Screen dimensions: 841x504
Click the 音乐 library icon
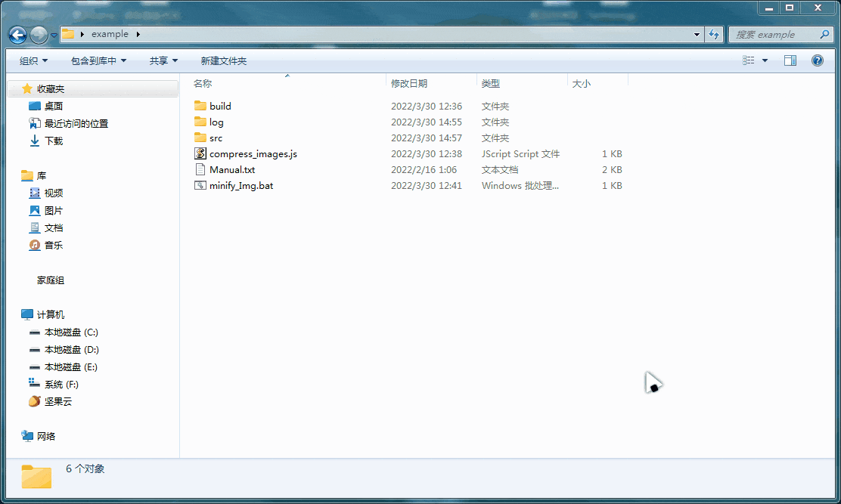[34, 245]
